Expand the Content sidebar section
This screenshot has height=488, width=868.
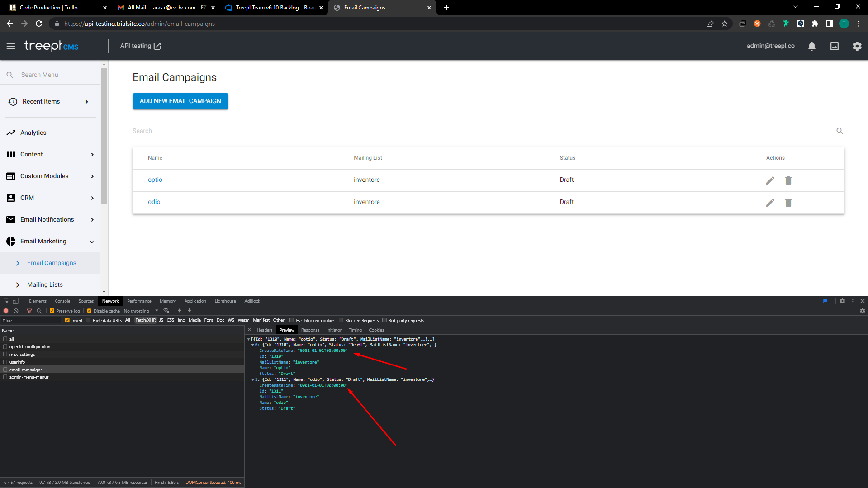click(50, 155)
